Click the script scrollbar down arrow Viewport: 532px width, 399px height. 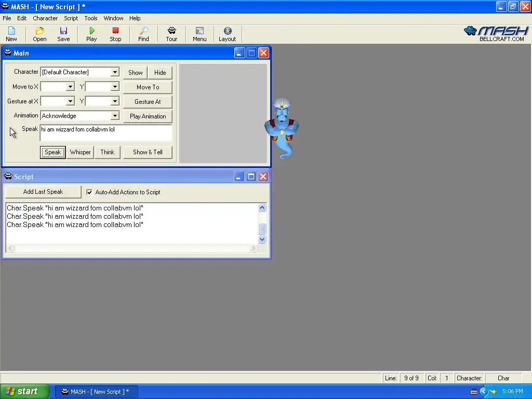262,239
